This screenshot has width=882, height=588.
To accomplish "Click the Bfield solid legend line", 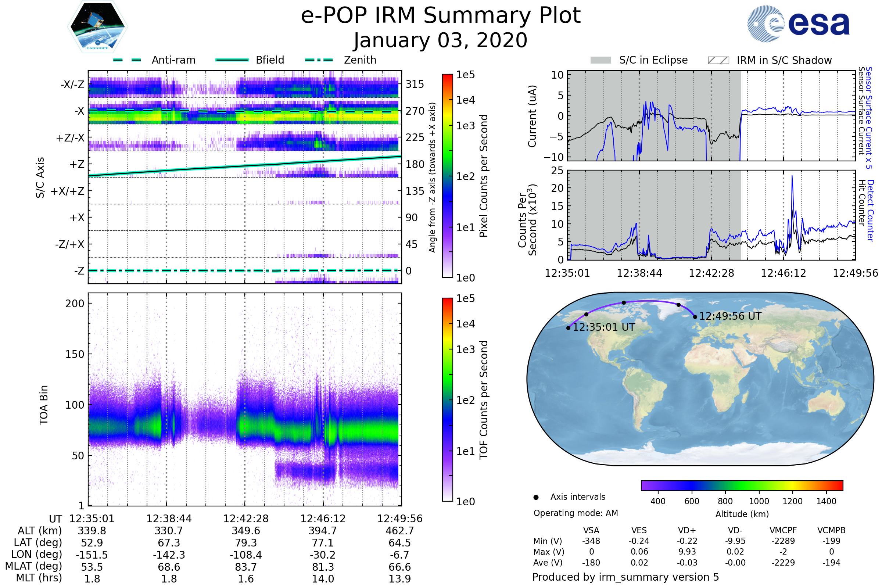I will [232, 60].
